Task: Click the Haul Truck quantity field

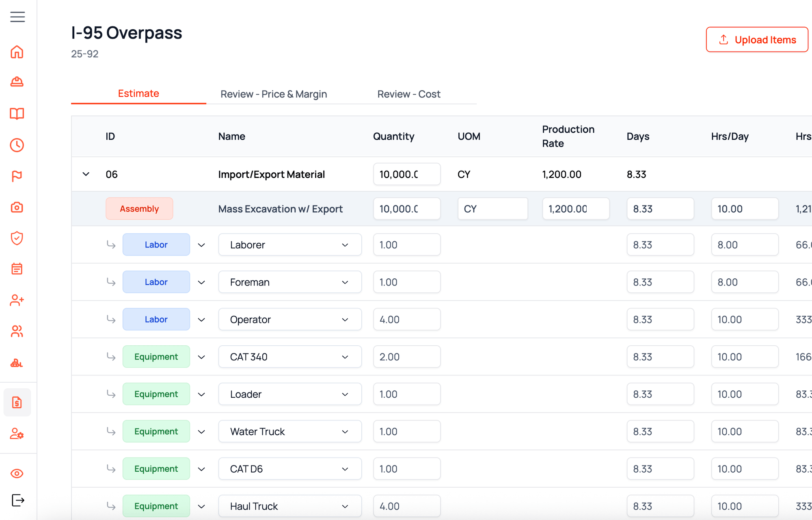Action: tap(406, 506)
